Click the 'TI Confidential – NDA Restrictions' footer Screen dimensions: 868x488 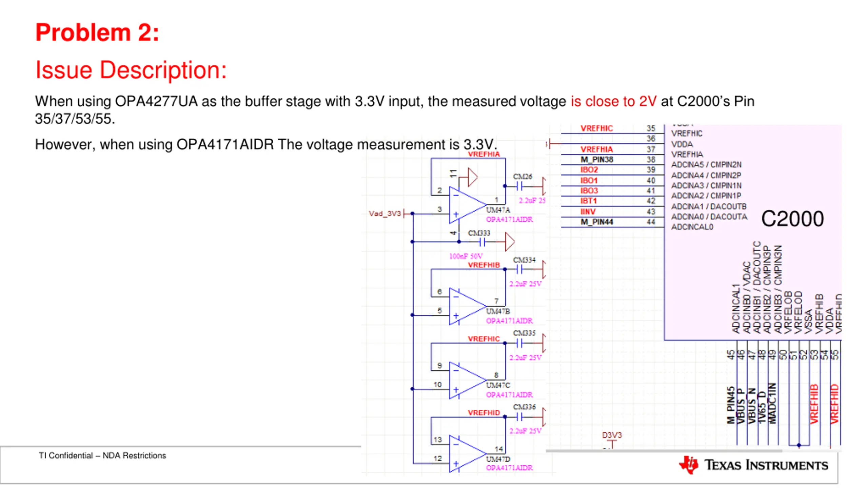[102, 455]
